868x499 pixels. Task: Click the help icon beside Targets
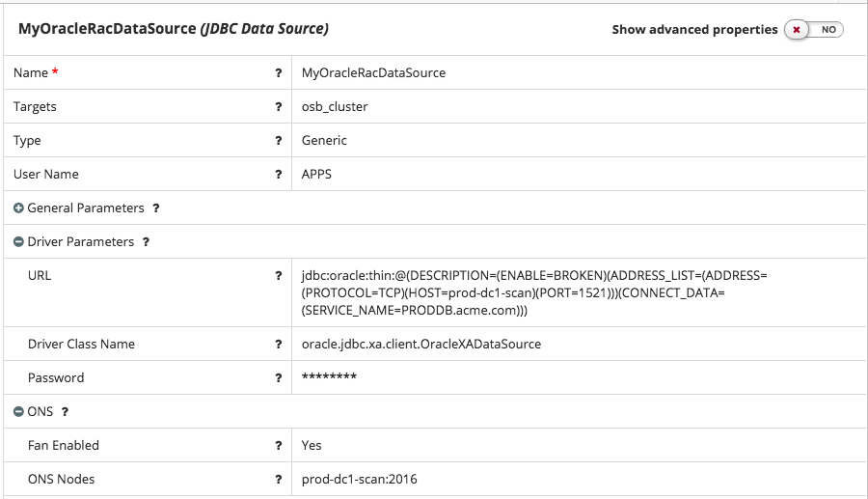click(279, 107)
